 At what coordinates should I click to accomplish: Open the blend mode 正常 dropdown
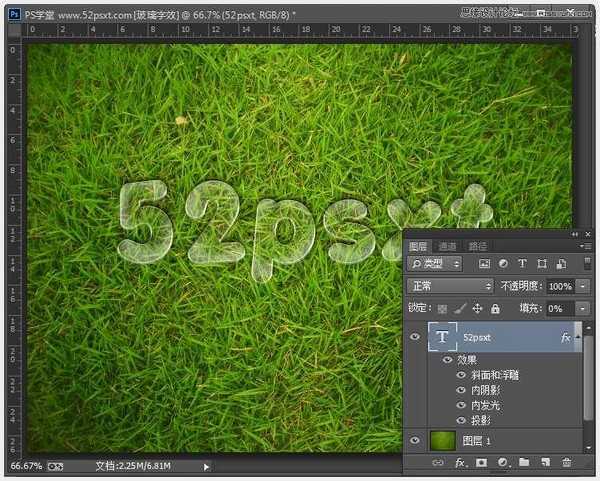(x=451, y=286)
